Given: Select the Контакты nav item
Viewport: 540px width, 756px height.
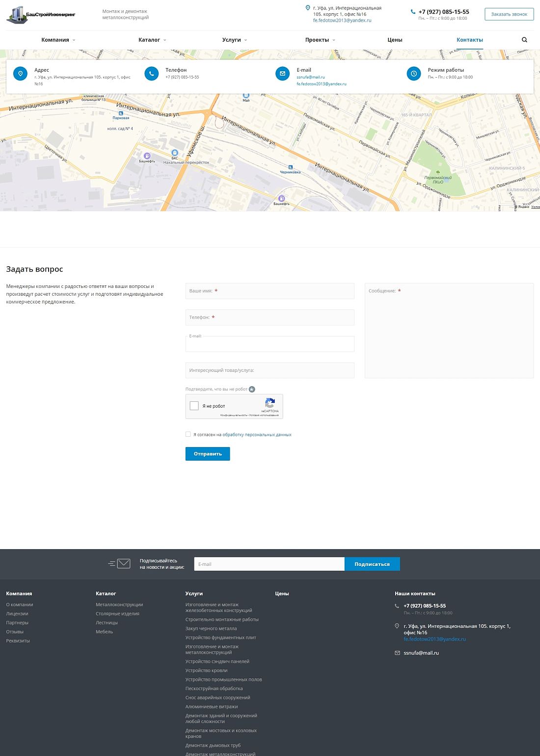Looking at the screenshot, I should 470,40.
